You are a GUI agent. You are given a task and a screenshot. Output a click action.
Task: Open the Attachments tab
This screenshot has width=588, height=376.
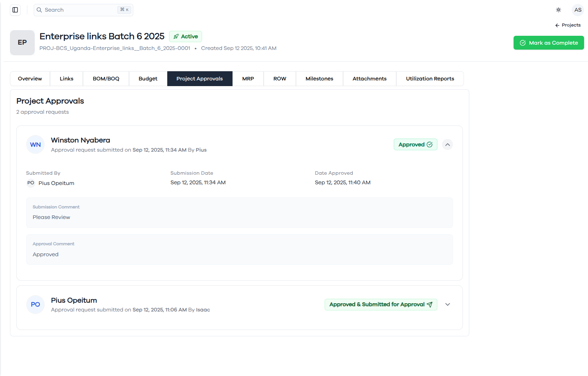click(x=370, y=79)
